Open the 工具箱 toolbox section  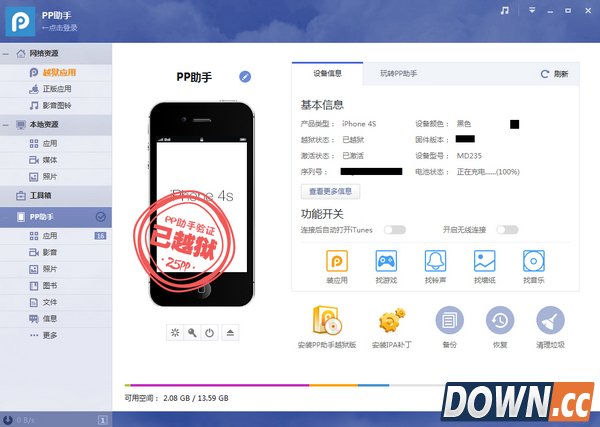click(x=56, y=196)
